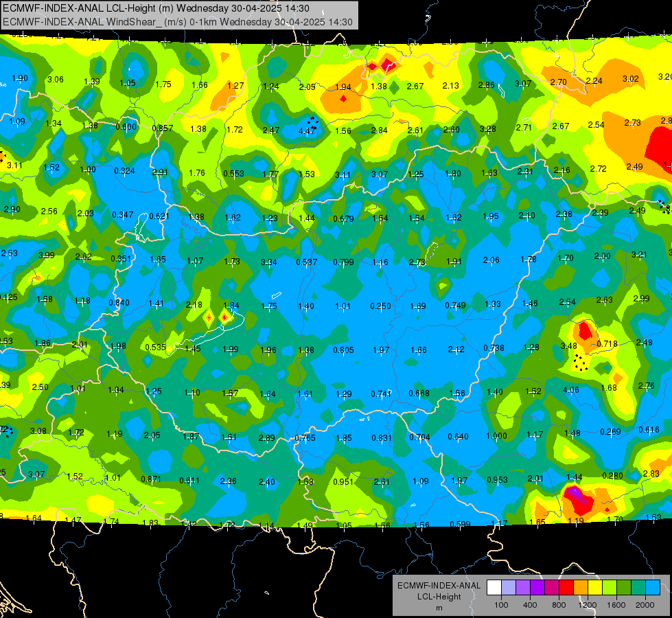Image resolution: width=672 pixels, height=618 pixels.
Task: Click the wind shear value 0.799
Action: pyautogui.click(x=344, y=262)
